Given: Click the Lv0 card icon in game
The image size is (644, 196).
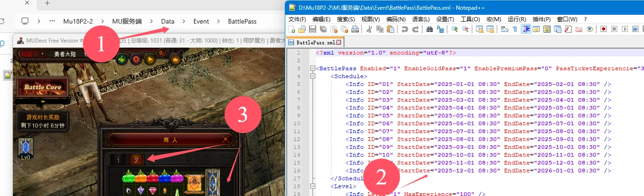Looking at the screenshot, I should pyautogui.click(x=25, y=149).
